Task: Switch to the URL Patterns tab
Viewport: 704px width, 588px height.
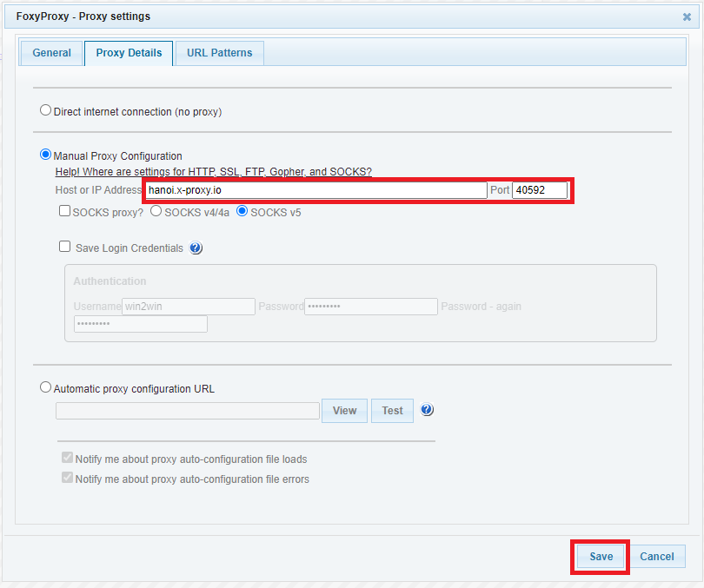Action: pyautogui.click(x=220, y=53)
